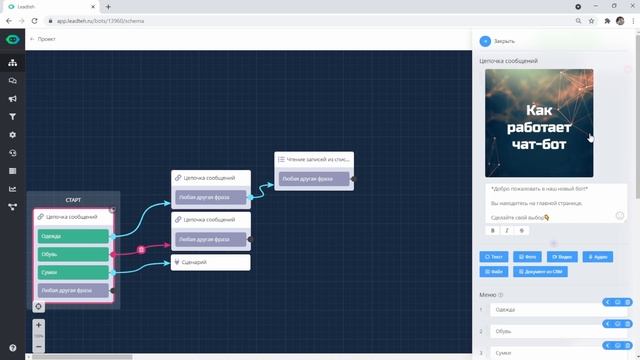Open the chats dialog icon in sidebar
The image size is (640, 360).
pos(13,81)
